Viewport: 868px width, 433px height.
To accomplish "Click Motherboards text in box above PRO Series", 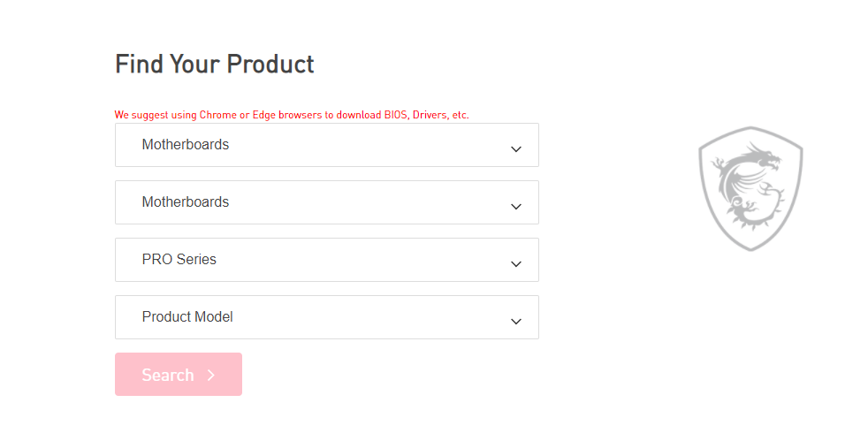I will [x=186, y=202].
